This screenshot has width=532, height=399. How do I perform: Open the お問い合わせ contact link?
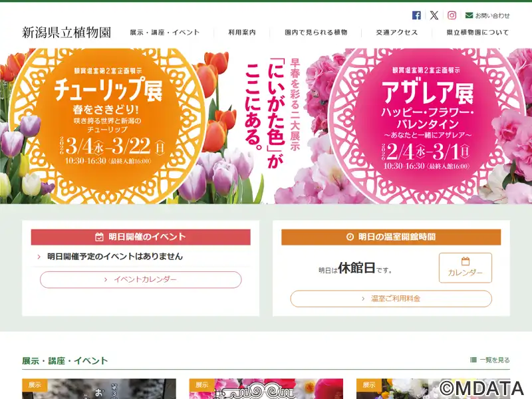point(492,15)
